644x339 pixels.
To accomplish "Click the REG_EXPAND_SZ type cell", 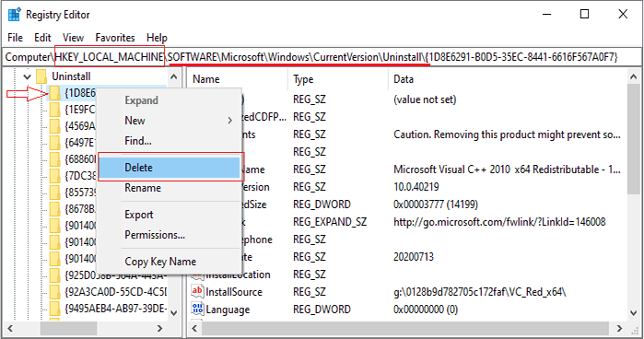I will 330,222.
